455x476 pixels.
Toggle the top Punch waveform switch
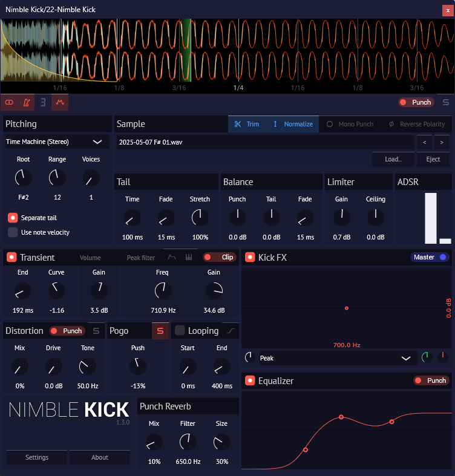pyautogui.click(x=416, y=102)
